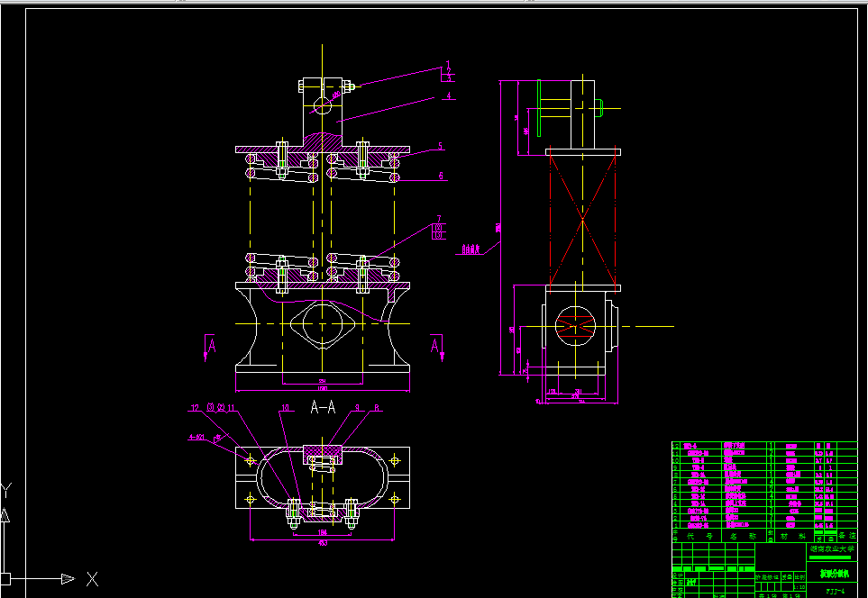Click the UCS icon Y axis label
Viewport: 868px width, 598px height.
[6, 491]
